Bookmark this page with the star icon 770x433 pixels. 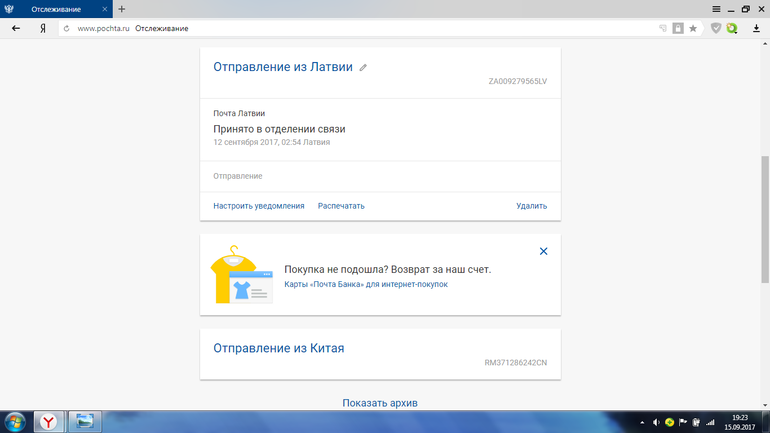coord(693,29)
